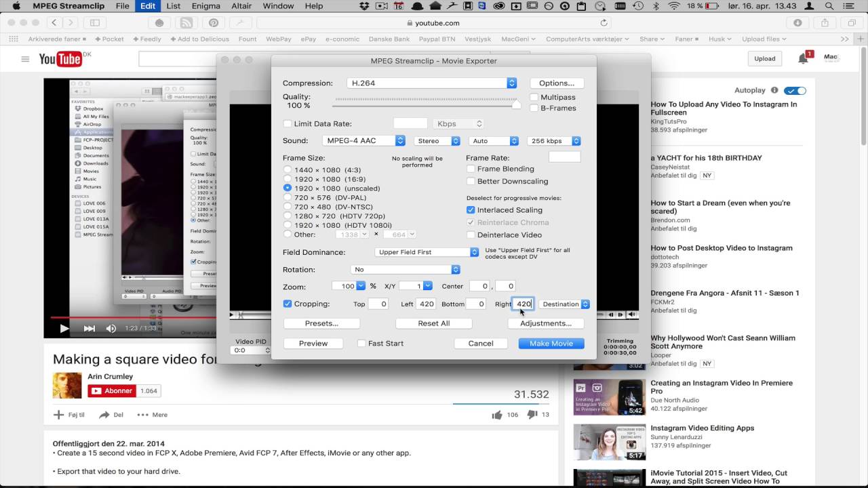Click the Presets... button
Viewport: 868px width, 488px height.
(321, 323)
